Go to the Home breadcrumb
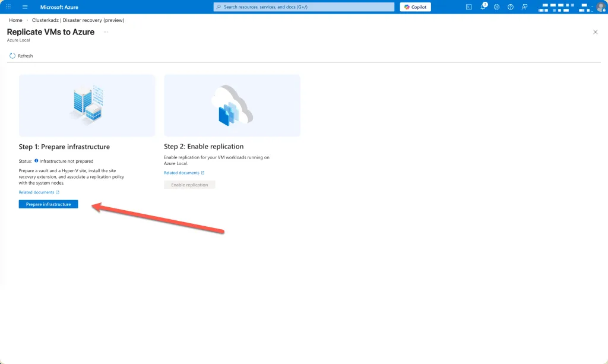Viewport: 608px width, 364px height. pyautogui.click(x=15, y=20)
